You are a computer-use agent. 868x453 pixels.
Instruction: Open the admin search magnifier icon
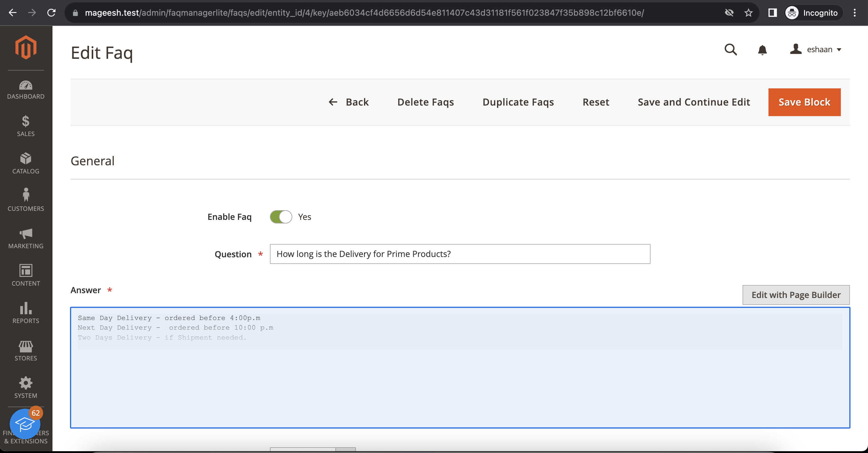pos(730,49)
